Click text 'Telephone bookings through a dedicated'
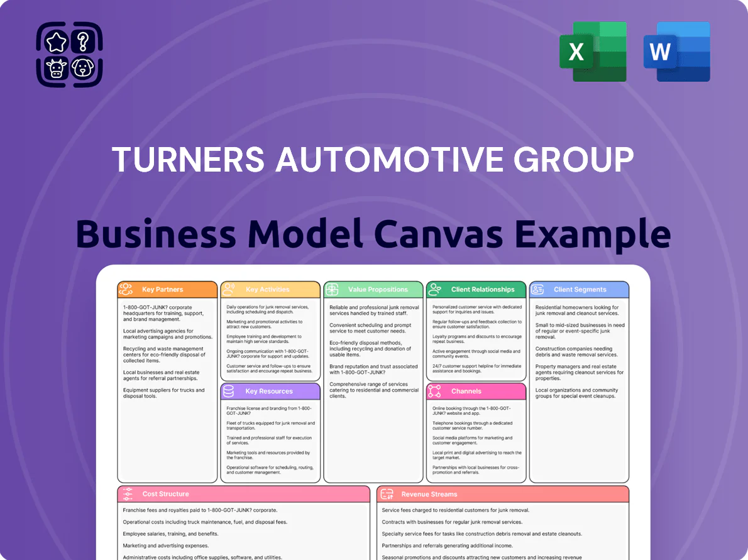Viewport: 748px width, 560px height. tap(472, 425)
